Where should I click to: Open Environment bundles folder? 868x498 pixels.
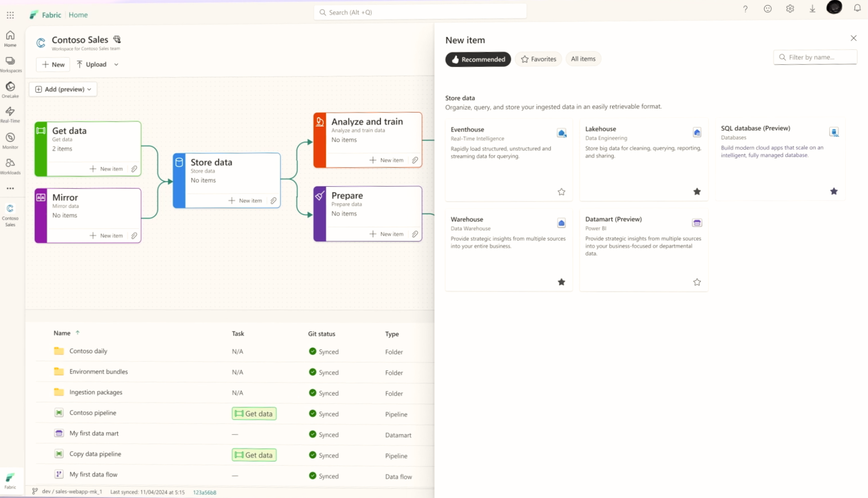(98, 371)
